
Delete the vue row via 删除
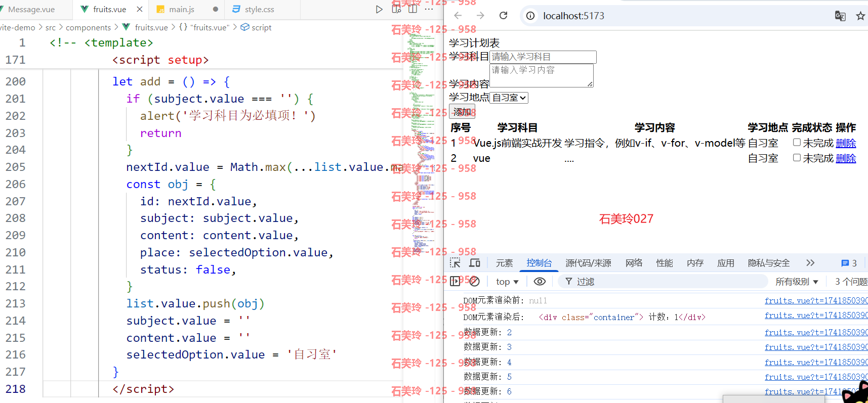[x=846, y=158]
